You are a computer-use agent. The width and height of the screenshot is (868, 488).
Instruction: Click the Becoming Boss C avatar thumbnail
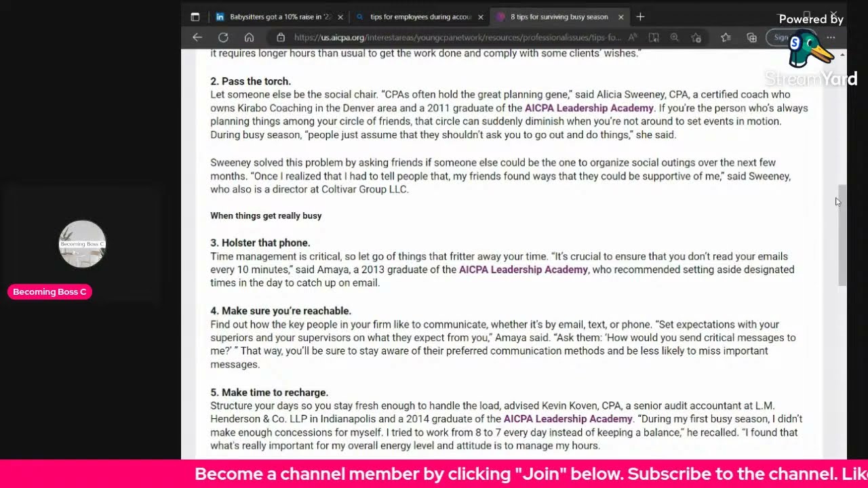point(82,244)
